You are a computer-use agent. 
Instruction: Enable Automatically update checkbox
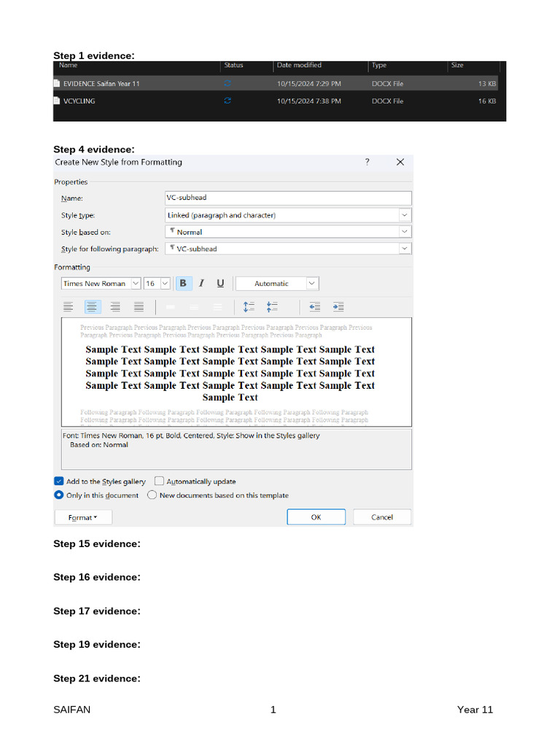click(x=160, y=481)
